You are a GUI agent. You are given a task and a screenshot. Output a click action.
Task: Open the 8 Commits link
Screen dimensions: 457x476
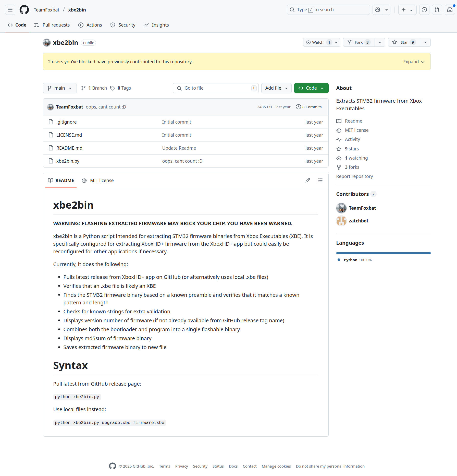click(309, 107)
